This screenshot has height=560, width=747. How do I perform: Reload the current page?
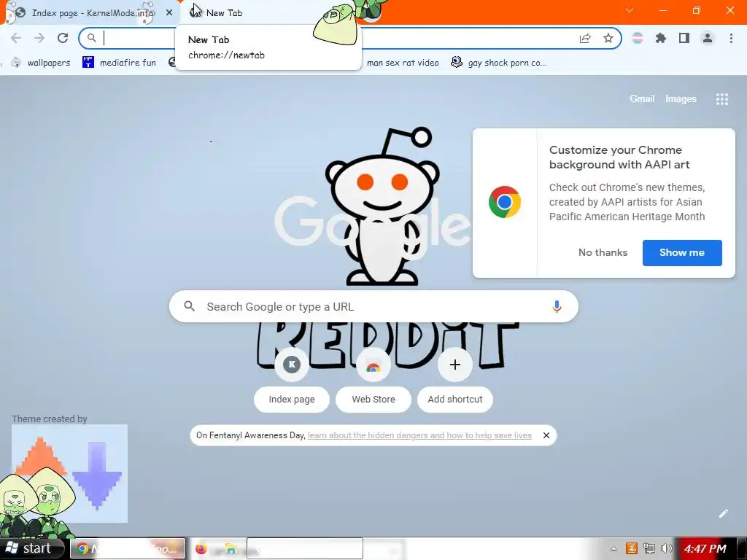tap(63, 38)
